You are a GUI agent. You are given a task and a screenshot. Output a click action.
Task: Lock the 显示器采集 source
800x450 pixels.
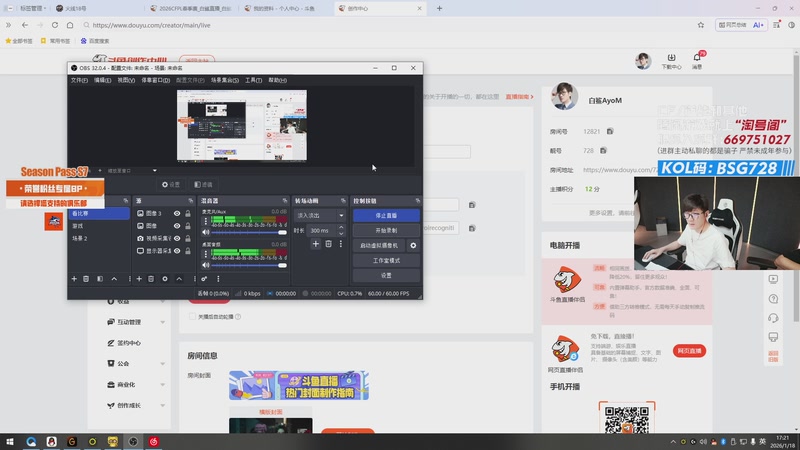[x=188, y=251]
